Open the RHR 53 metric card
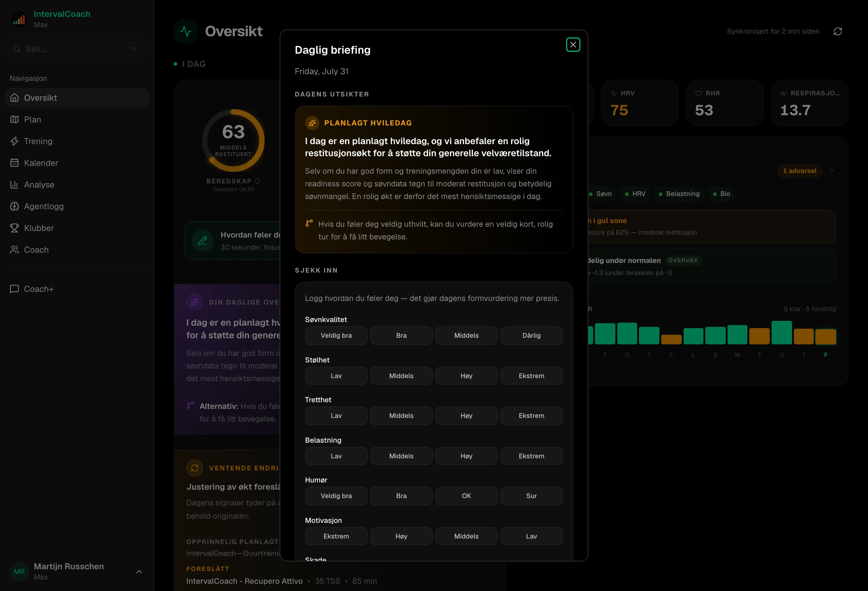 pyautogui.click(x=725, y=103)
